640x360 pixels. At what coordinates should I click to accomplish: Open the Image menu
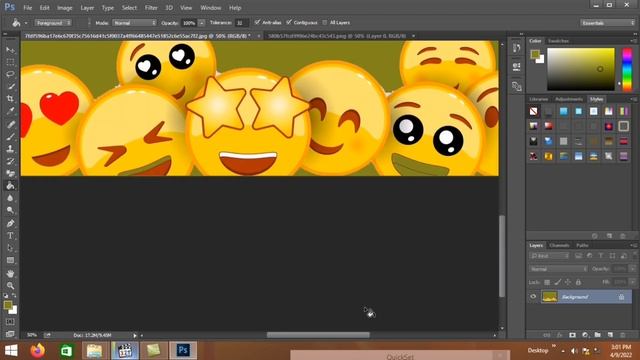(64, 8)
